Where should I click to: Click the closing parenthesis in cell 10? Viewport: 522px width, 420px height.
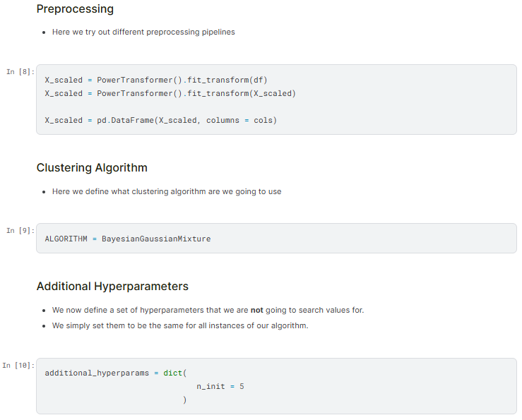(x=184, y=400)
